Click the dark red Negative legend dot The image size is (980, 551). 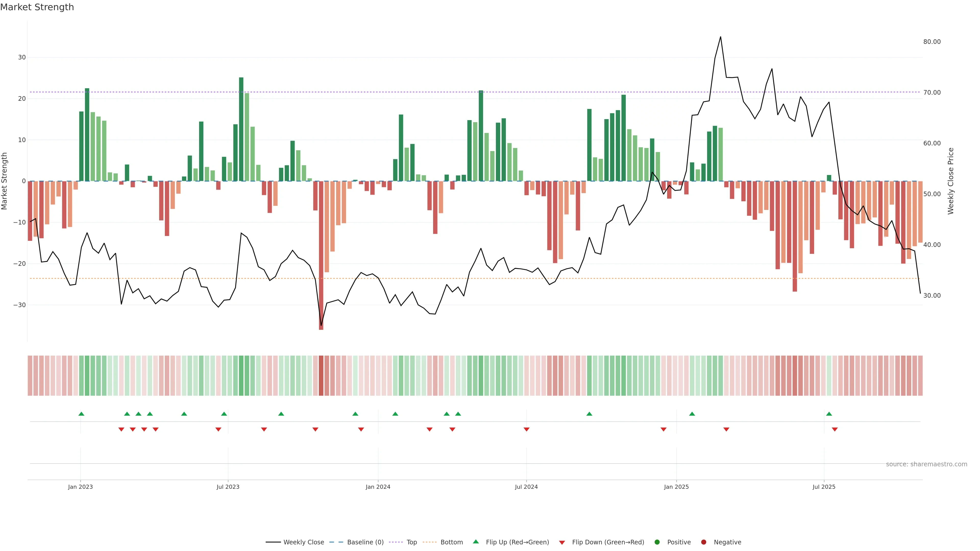pyautogui.click(x=703, y=542)
